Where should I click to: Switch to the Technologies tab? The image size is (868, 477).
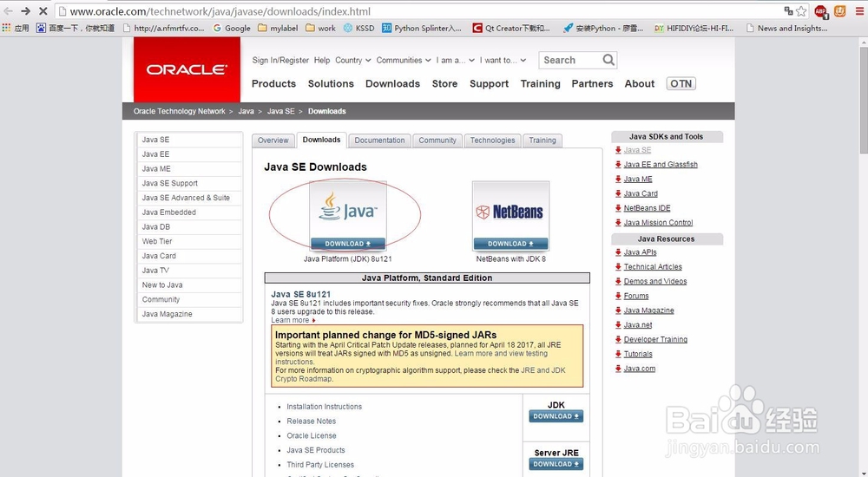point(492,140)
